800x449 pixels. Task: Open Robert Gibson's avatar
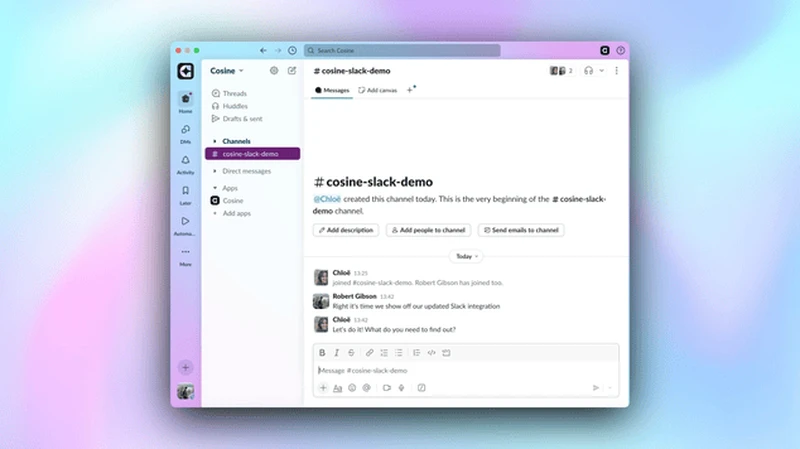coord(321,301)
